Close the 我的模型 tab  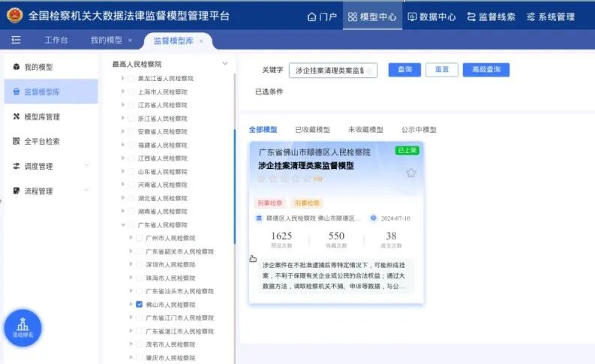[130, 41]
